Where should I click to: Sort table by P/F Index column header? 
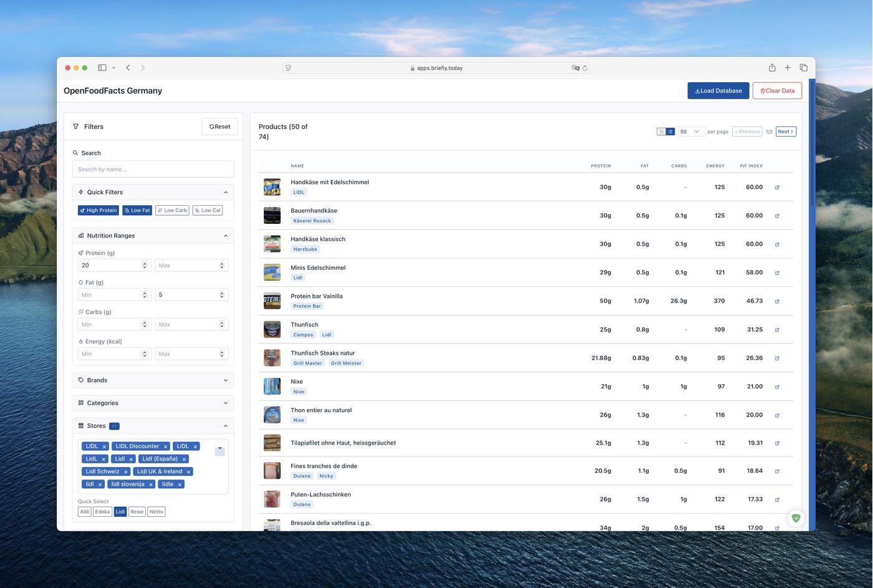pyautogui.click(x=751, y=166)
